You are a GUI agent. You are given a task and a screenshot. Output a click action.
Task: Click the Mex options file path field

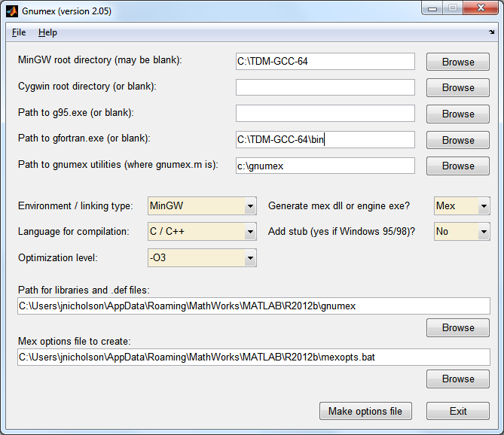[x=253, y=357]
